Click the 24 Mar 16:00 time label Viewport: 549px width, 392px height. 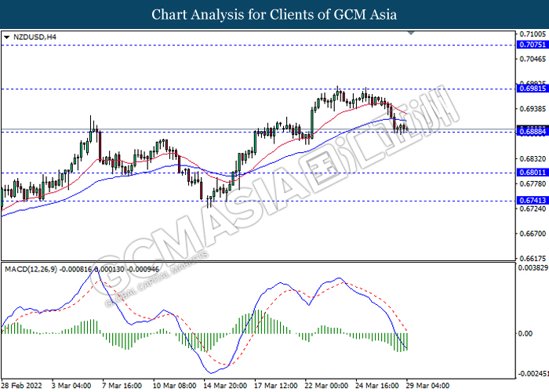(x=377, y=386)
